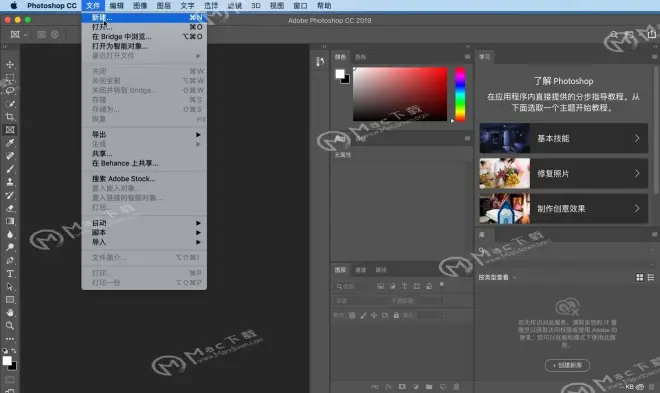The height and width of the screenshot is (393, 660).
Task: Click the delete layer trash icon
Action: (x=456, y=387)
